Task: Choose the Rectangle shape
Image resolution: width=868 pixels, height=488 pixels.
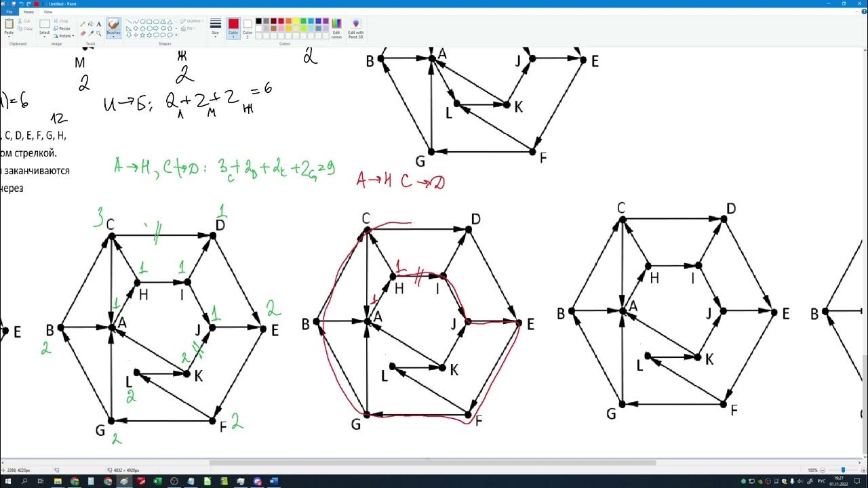Action: (x=149, y=22)
